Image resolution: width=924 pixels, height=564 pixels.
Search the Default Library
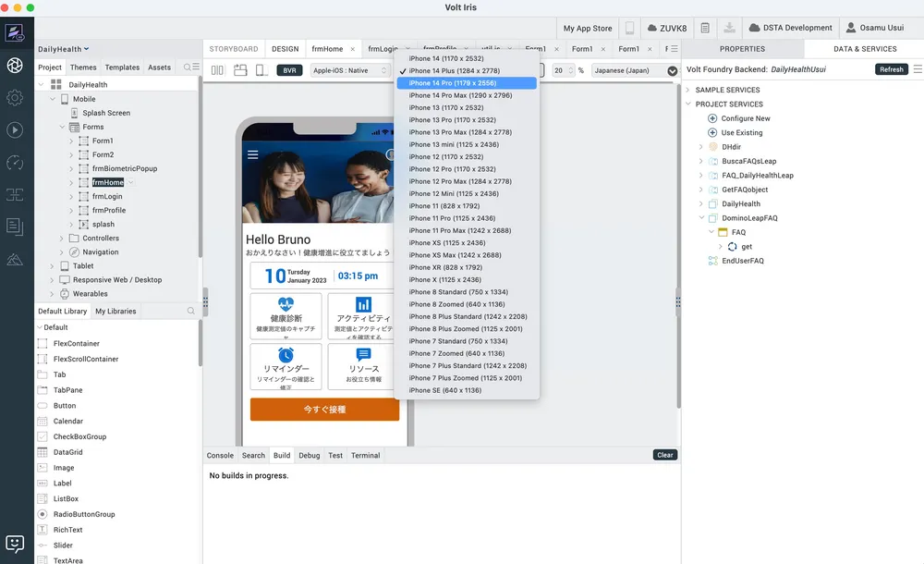190,311
